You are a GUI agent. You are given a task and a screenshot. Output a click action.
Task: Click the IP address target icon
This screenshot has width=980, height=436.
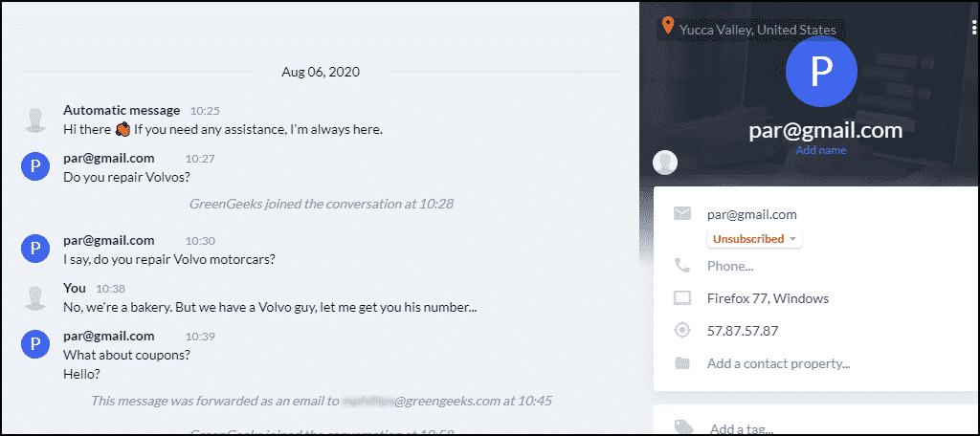click(681, 331)
